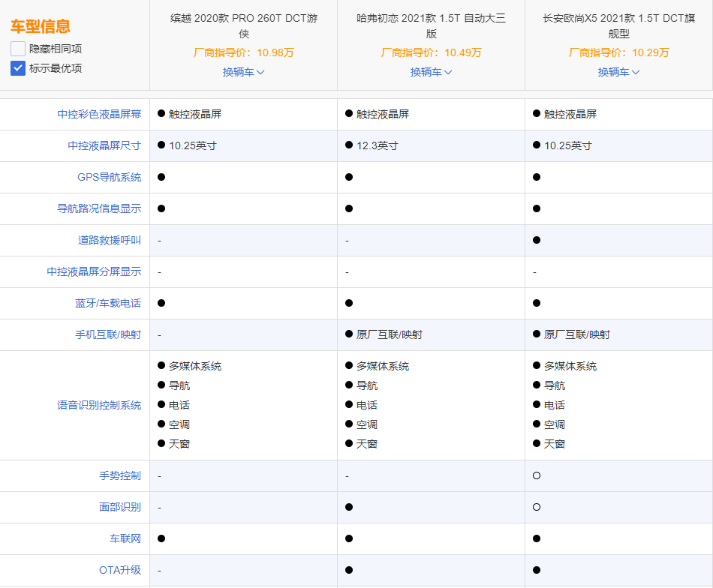Viewport: 713px width, 588px height.
Task: Click the 车联网 link
Action: tap(125, 538)
